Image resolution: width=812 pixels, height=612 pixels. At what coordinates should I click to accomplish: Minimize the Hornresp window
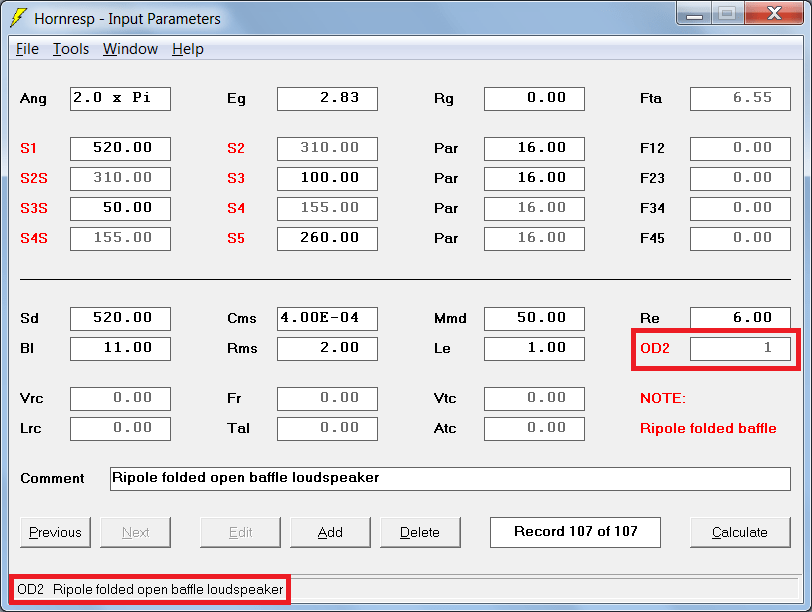click(x=694, y=14)
